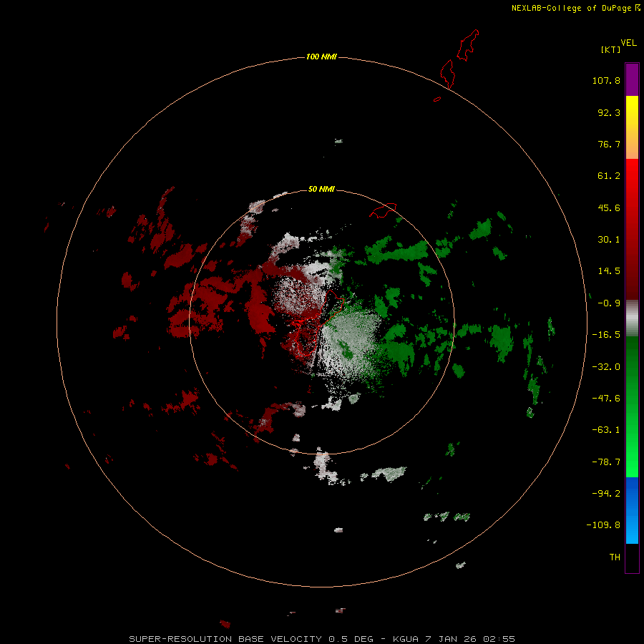Click the -32.0 velocity scale value
This screenshot has width=644, height=644.
[606, 367]
